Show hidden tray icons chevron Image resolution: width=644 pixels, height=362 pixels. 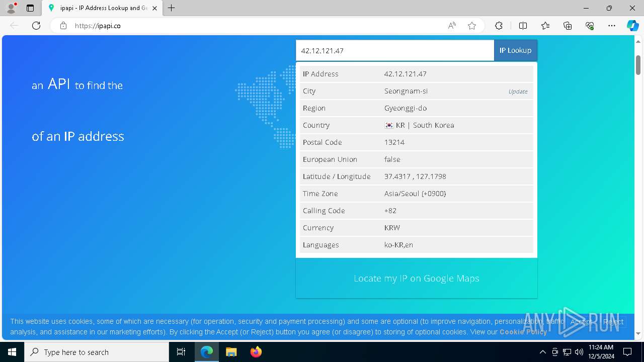coord(542,352)
